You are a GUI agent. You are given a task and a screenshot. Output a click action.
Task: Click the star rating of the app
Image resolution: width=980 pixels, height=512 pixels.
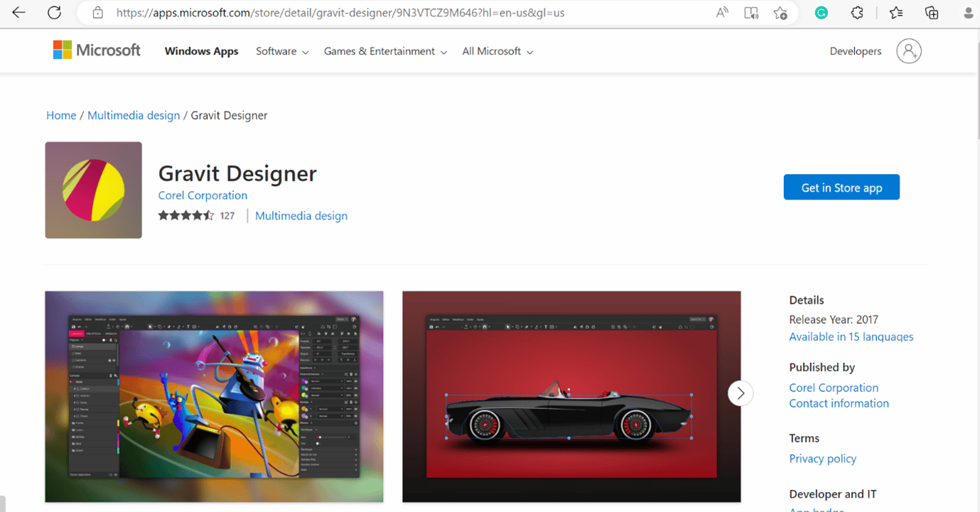(x=185, y=216)
